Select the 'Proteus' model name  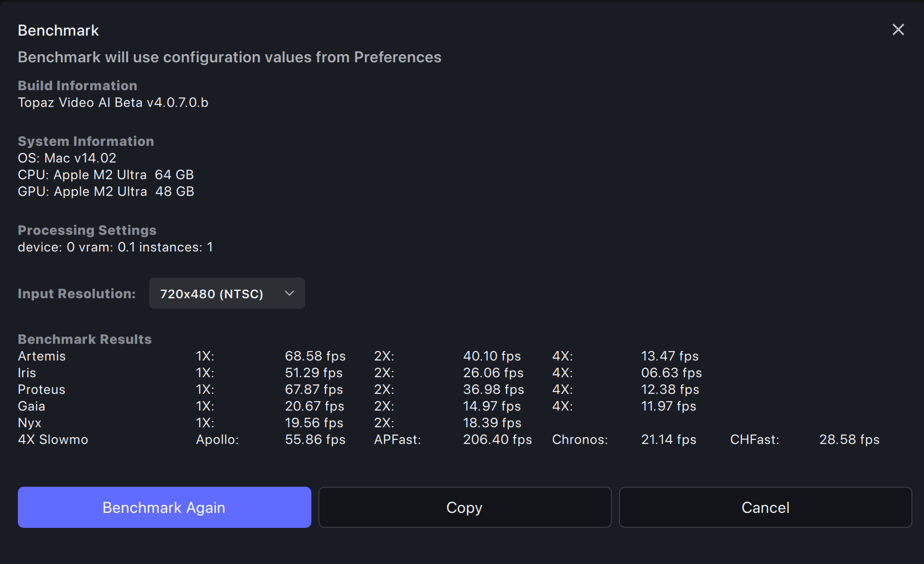42,389
